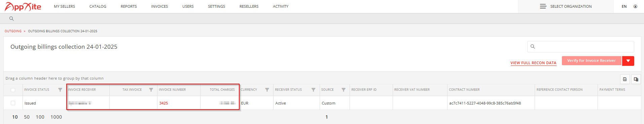
Task: Click the AppXite logo
Action: point(23,6)
